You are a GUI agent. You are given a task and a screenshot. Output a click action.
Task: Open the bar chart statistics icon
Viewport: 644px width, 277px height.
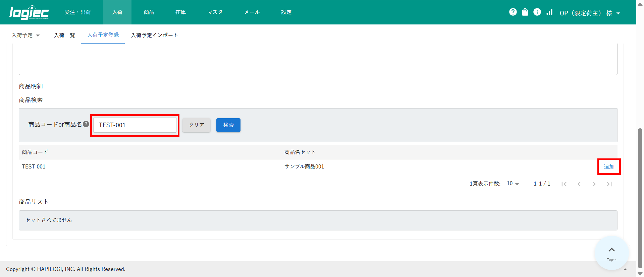[549, 12]
